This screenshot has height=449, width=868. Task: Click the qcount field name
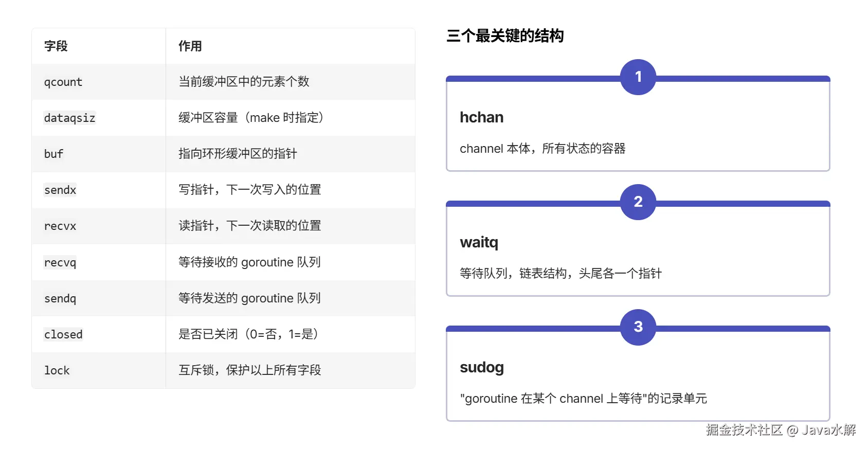pos(63,82)
